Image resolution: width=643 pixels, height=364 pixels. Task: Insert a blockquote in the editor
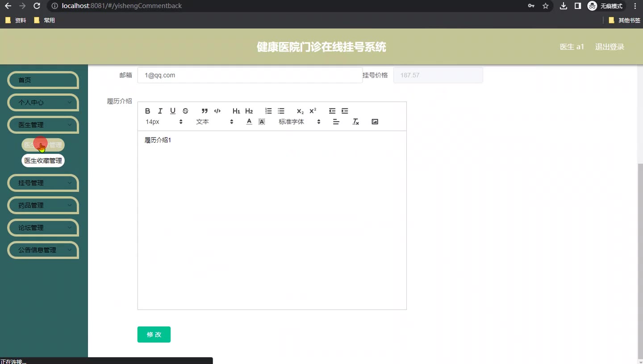tap(205, 111)
